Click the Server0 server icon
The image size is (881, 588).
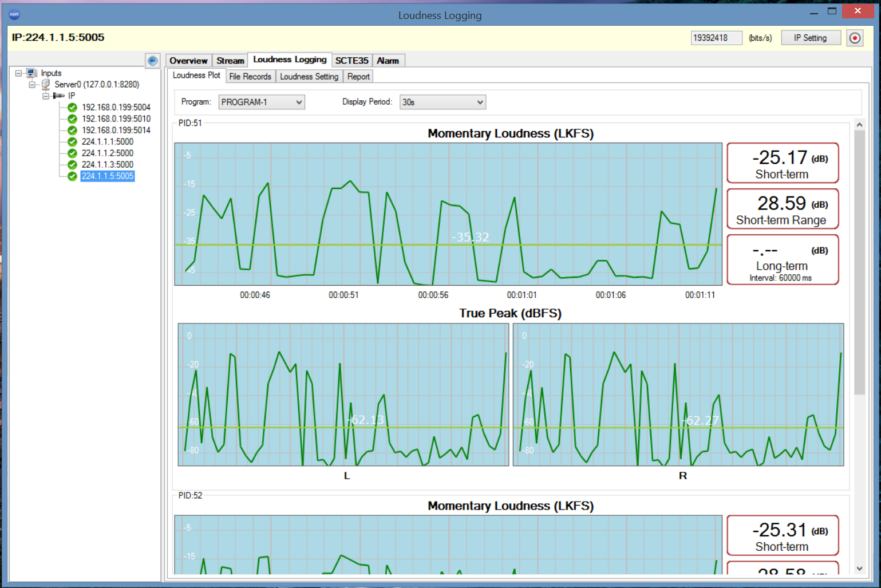(46, 84)
